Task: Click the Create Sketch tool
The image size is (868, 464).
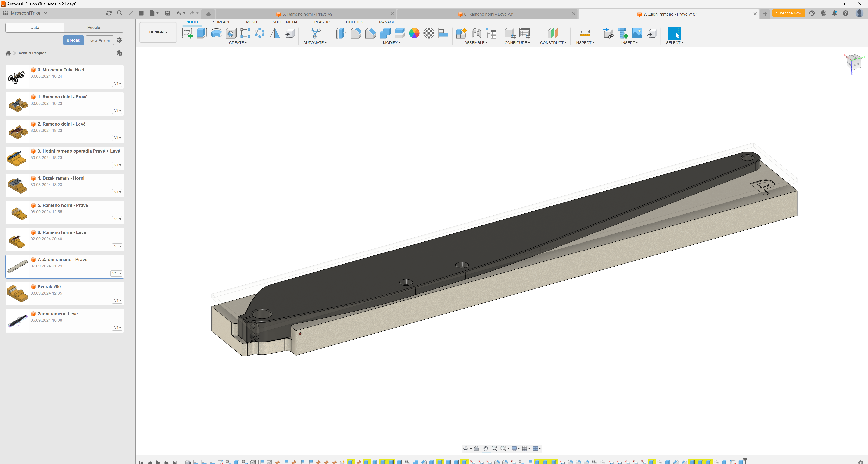Action: (x=187, y=33)
